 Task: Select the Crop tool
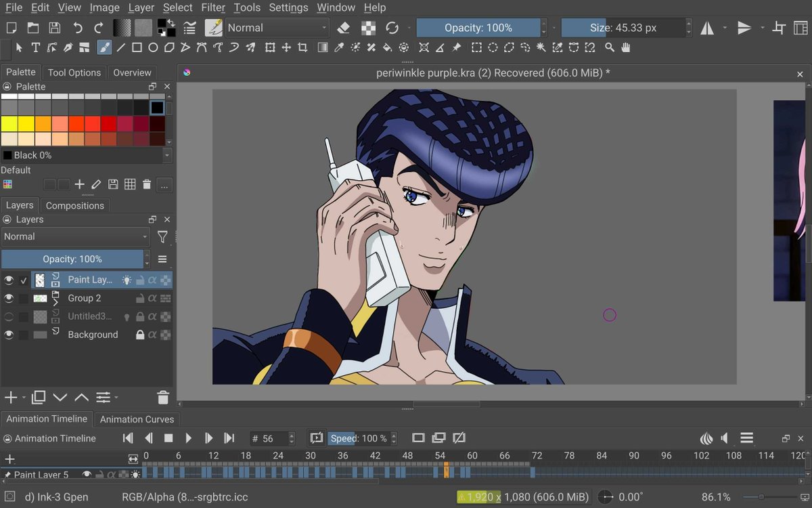tap(302, 47)
